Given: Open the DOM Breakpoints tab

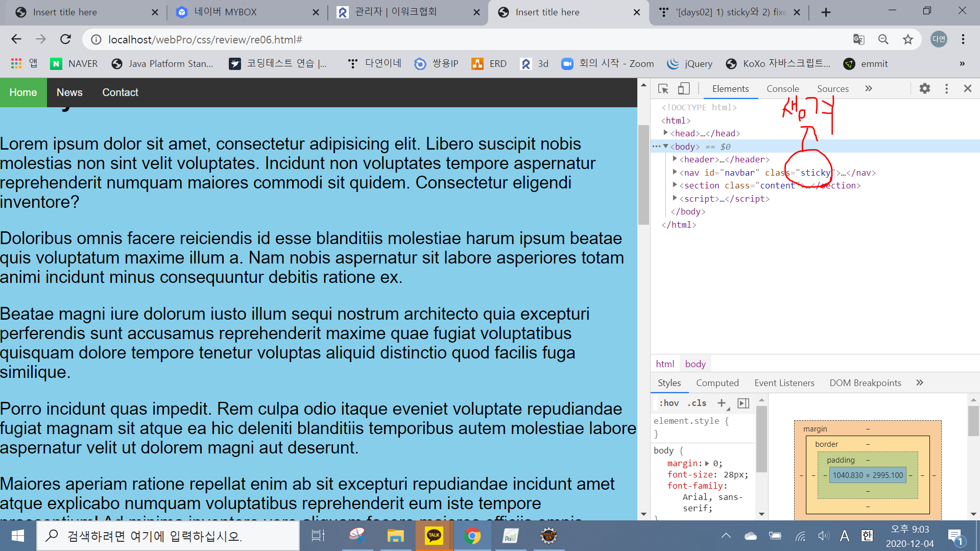Looking at the screenshot, I should [x=865, y=382].
